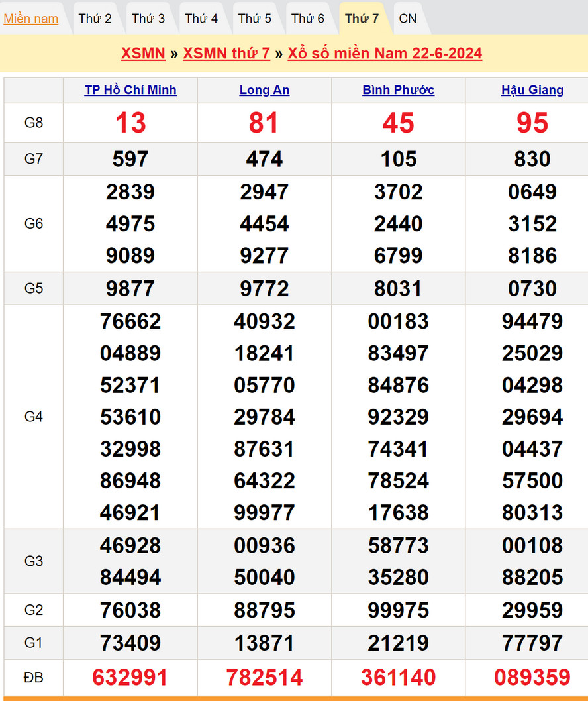
Task: Click the XSMN breadcrumb link
Action: (143, 53)
